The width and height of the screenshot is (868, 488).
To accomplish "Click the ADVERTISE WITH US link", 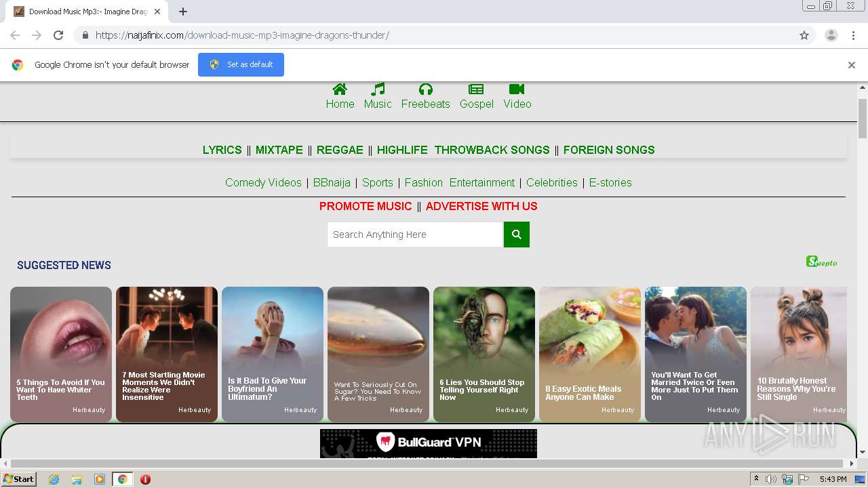I will (481, 206).
